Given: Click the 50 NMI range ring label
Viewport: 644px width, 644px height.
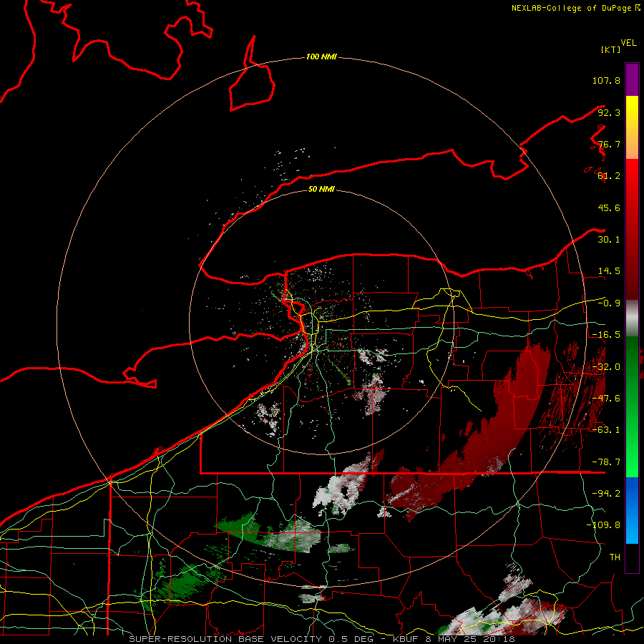Looking at the screenshot, I should (x=321, y=190).
